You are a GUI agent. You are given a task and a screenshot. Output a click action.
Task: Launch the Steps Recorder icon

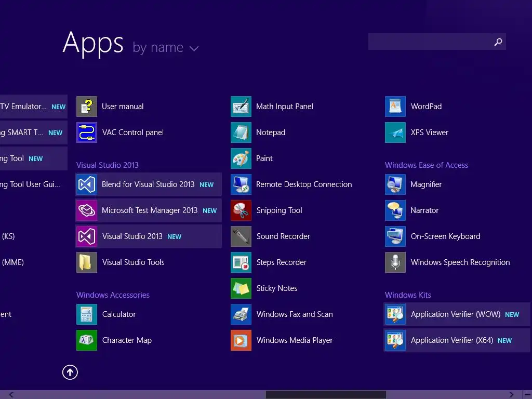click(x=241, y=262)
